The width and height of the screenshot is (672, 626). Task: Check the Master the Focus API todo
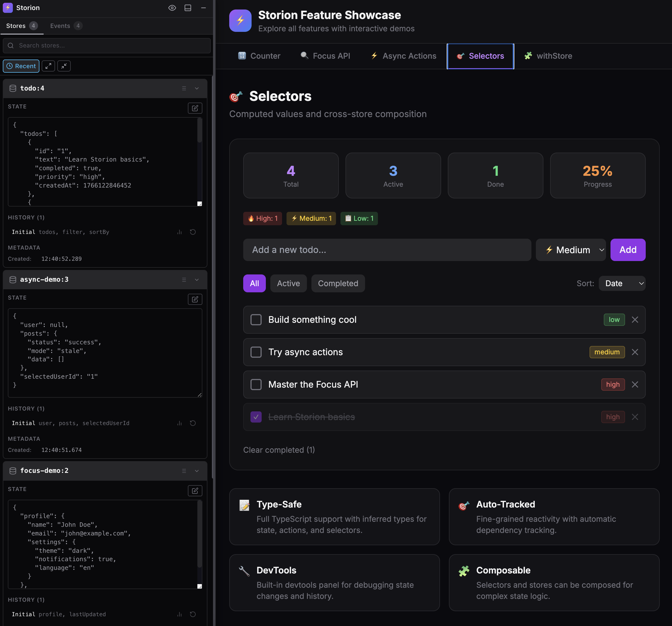256,385
